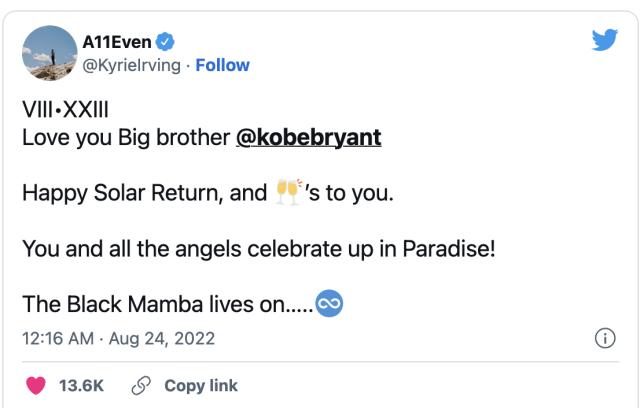
Task: Click the Twitter bird logo
Action: pyautogui.click(x=604, y=41)
